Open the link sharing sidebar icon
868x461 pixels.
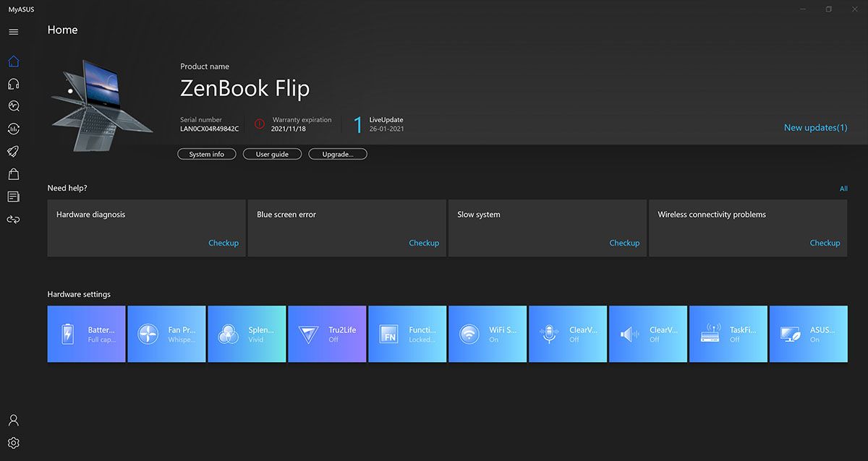tap(13, 219)
